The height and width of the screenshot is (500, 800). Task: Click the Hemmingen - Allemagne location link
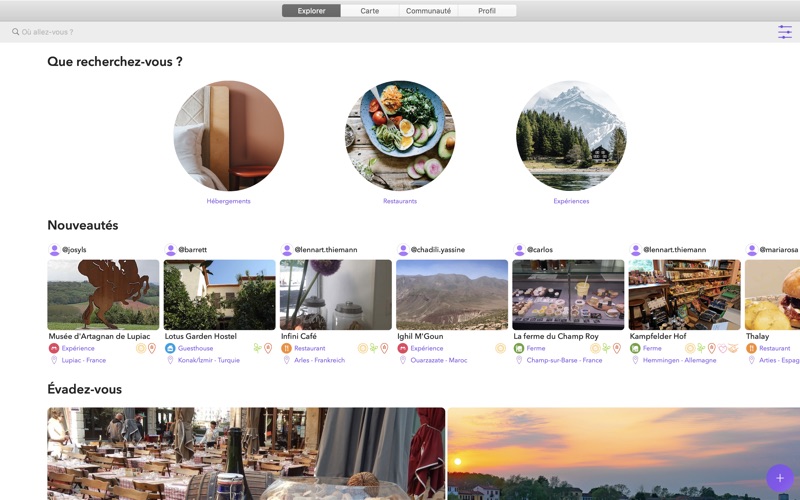pos(680,360)
